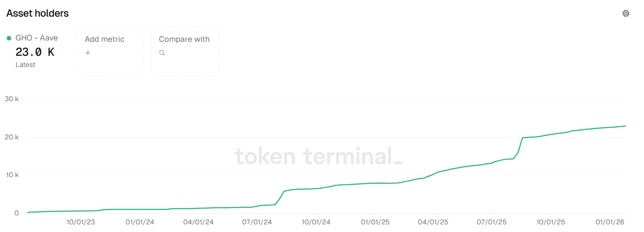Image resolution: width=644 pixels, height=232 pixels.
Task: Click the 01/01/26 date on x-axis
Action: pyautogui.click(x=610, y=222)
